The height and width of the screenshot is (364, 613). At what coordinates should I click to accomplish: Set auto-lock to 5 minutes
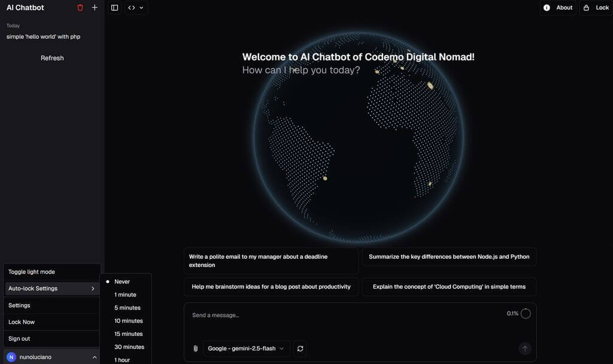[x=128, y=308]
